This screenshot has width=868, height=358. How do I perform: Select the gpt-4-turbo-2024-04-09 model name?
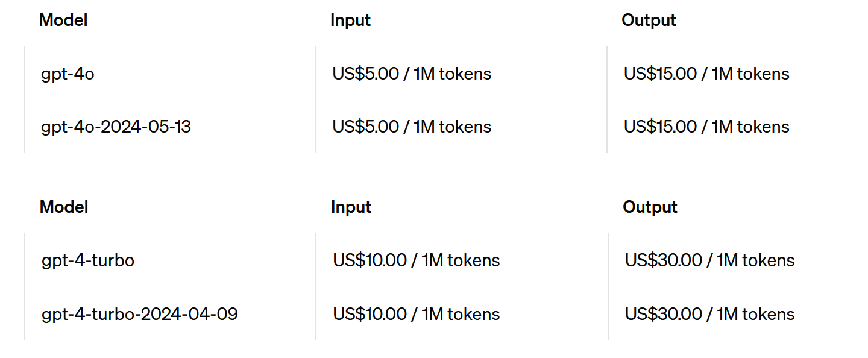(140, 314)
